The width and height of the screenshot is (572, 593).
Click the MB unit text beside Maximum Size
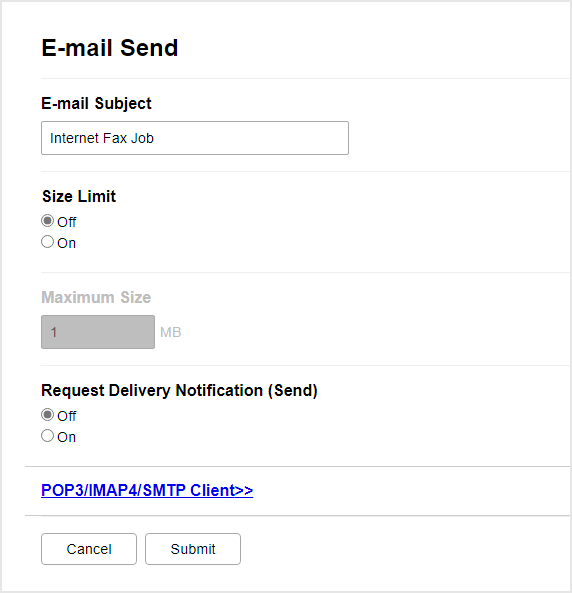click(171, 332)
